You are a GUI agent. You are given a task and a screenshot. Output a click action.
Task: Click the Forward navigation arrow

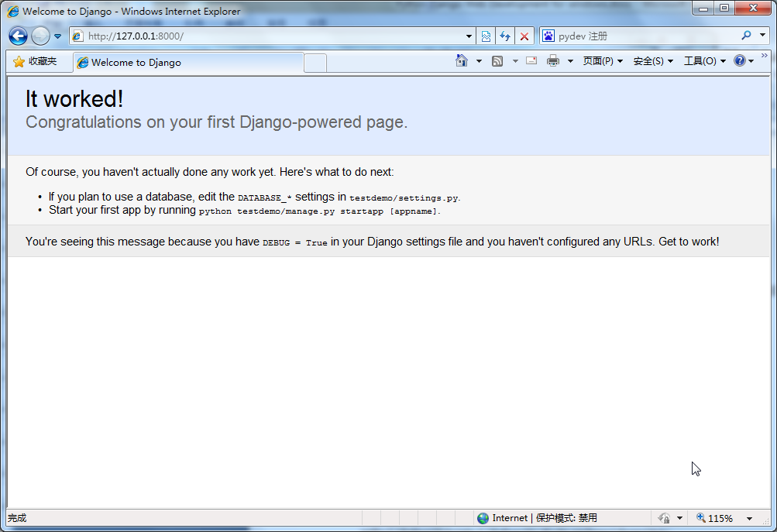[x=40, y=36]
